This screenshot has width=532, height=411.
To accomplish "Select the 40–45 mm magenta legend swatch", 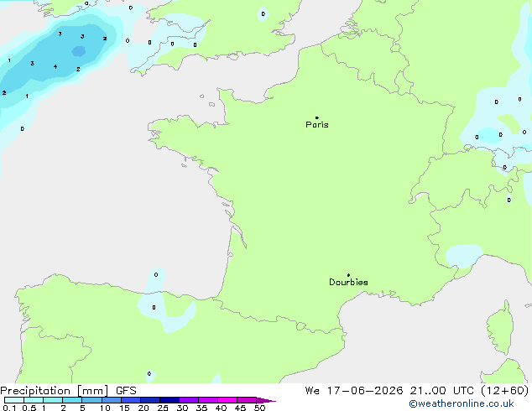I will coord(227,400).
